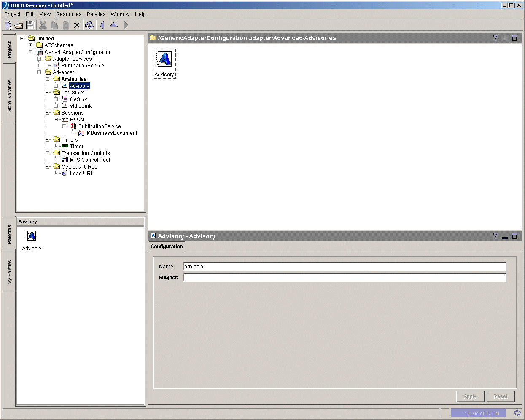Click the memory usage indicator bar
The width and height of the screenshot is (525, 420).
click(x=482, y=413)
